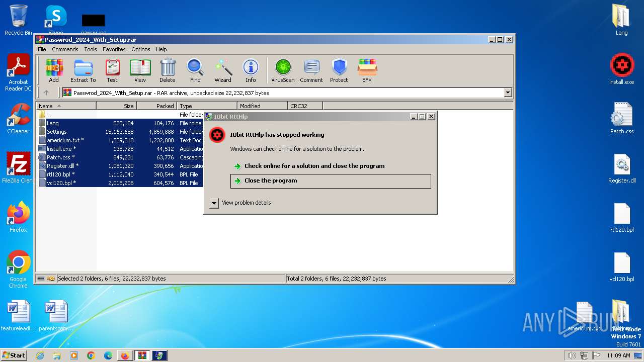Select the rtl120.bpl desktop file
Screen dimensions: 644x362
click(622, 217)
